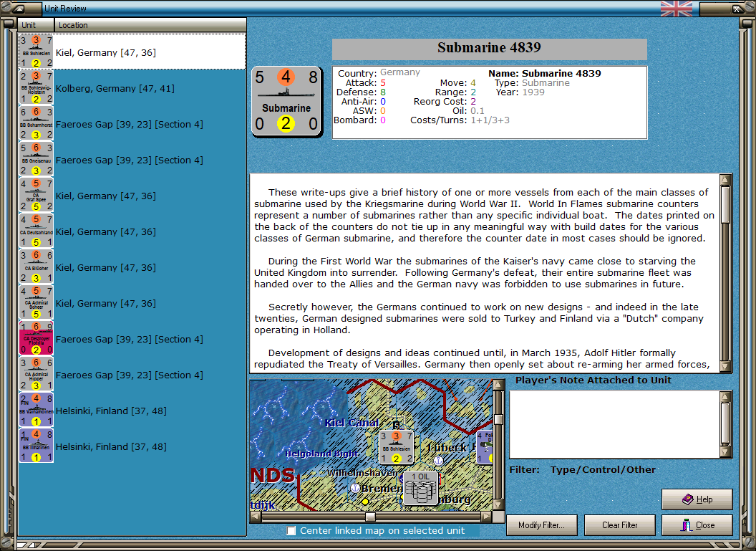Image resolution: width=756 pixels, height=551 pixels.
Task: Close the Unit Review window
Action: pos(697,525)
